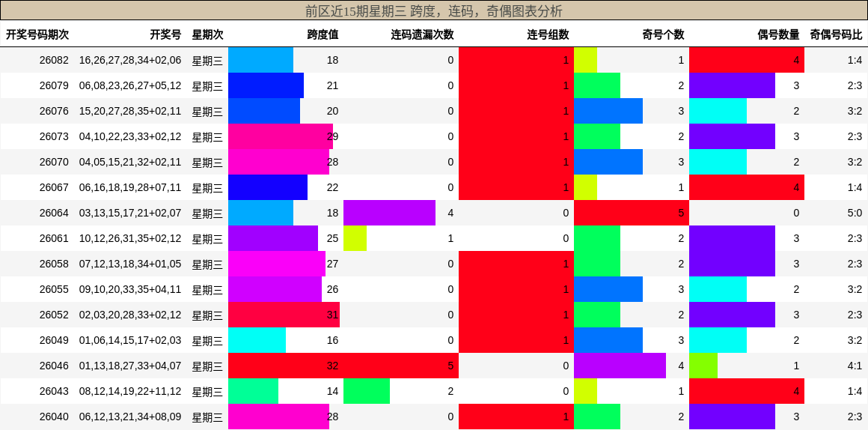Image resolution: width=868 pixels, height=430 pixels.
Task: Click the 星期次 column header
Action: pyautogui.click(x=207, y=34)
